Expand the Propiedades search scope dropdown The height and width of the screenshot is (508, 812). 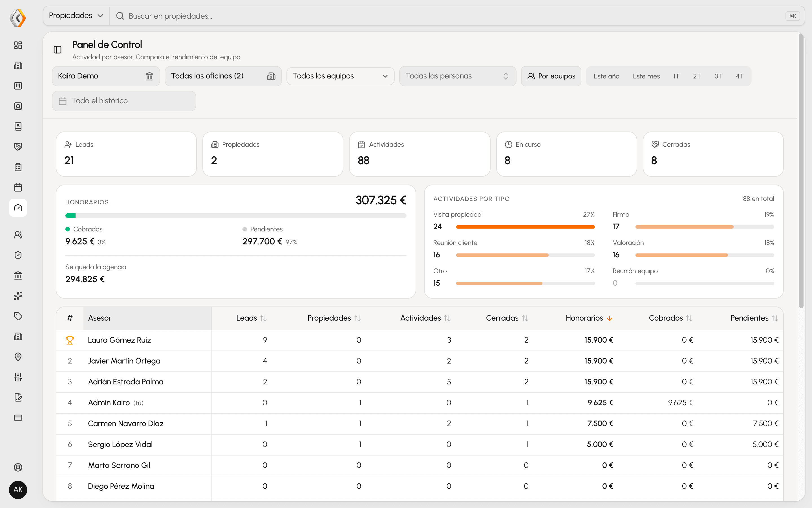coord(76,16)
